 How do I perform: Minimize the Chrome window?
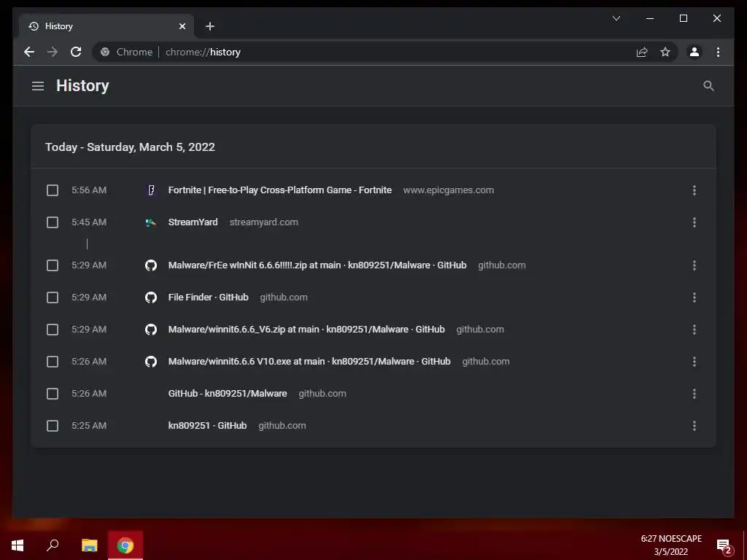click(x=650, y=18)
